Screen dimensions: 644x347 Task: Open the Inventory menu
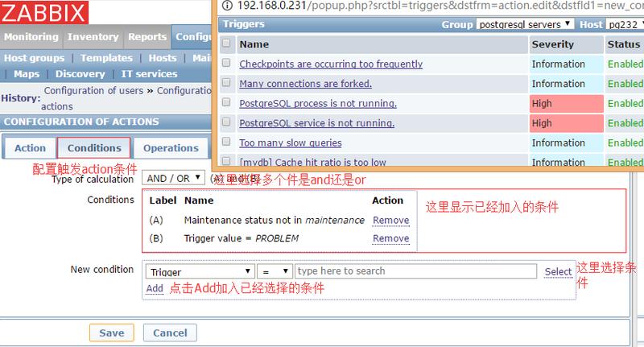click(93, 37)
